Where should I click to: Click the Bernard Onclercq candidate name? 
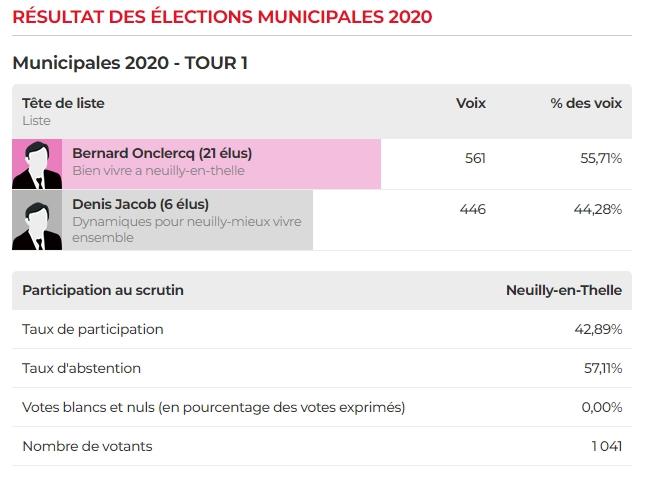162,153
